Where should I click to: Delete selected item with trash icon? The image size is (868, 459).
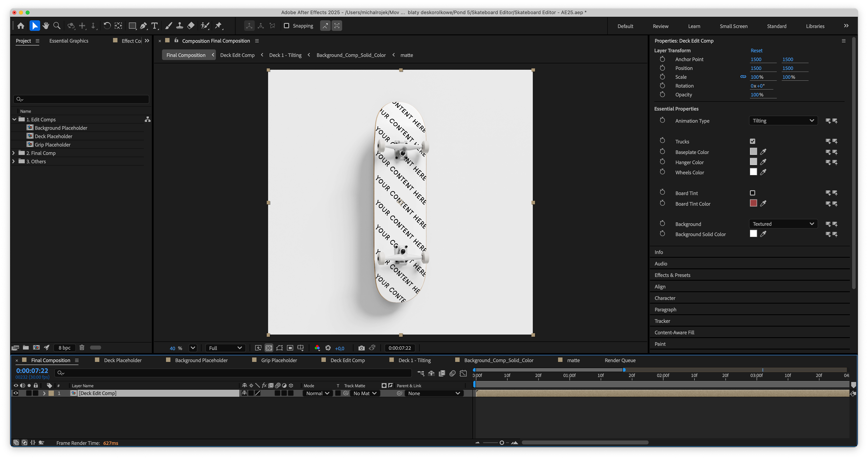point(82,347)
